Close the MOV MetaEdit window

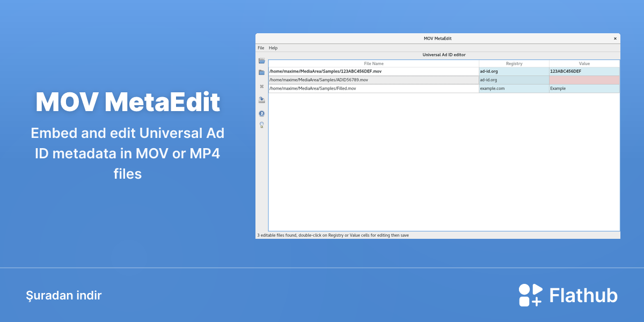point(615,39)
